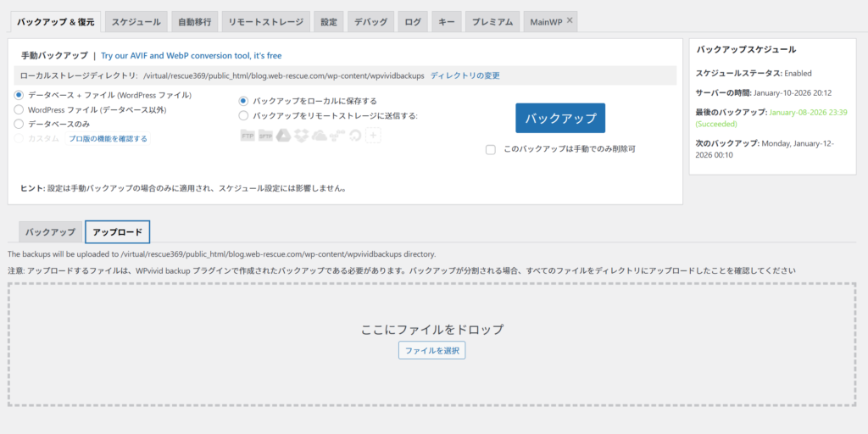Click the ディレクトリの変更 link

pos(465,75)
